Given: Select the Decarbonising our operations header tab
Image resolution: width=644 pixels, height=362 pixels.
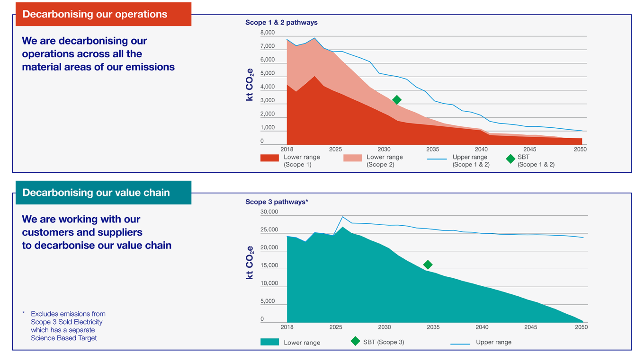Looking at the screenshot, I should 103,14.
